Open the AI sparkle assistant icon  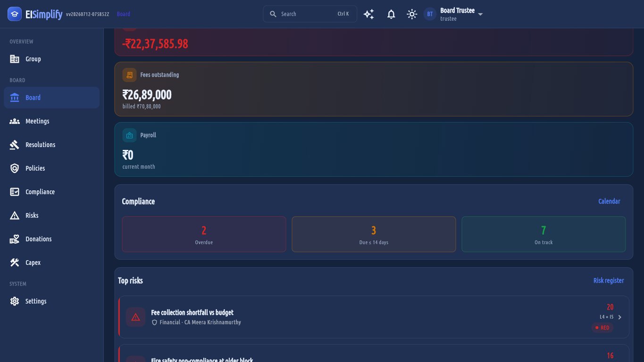pyautogui.click(x=369, y=14)
